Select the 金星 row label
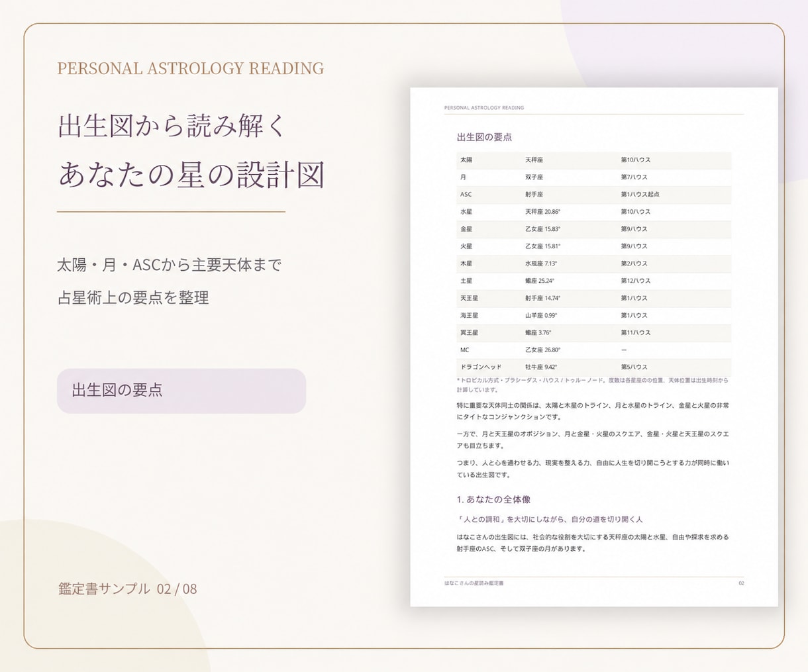808x672 pixels. point(466,229)
